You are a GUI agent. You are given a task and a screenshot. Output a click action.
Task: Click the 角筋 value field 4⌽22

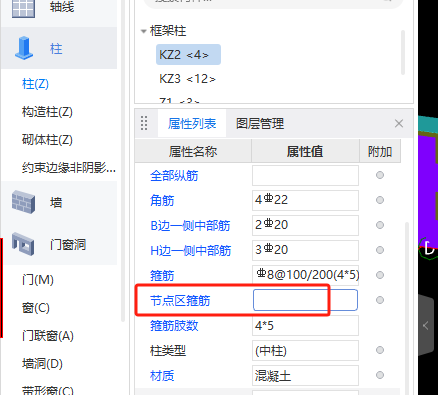point(305,200)
